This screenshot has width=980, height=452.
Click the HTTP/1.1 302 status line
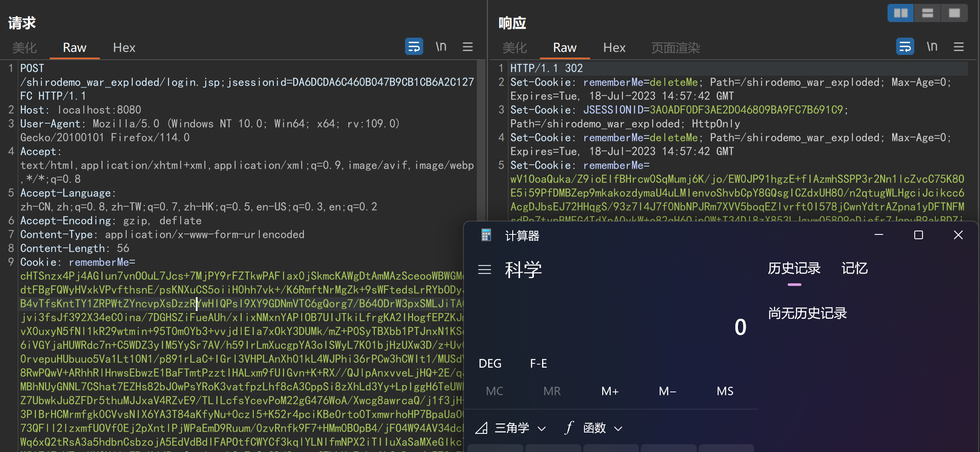546,68
